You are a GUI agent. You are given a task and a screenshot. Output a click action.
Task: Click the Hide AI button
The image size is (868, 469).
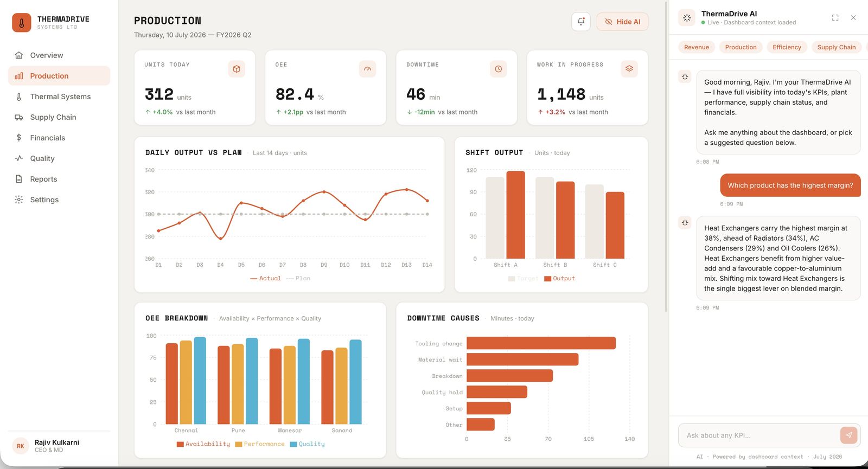coord(622,22)
